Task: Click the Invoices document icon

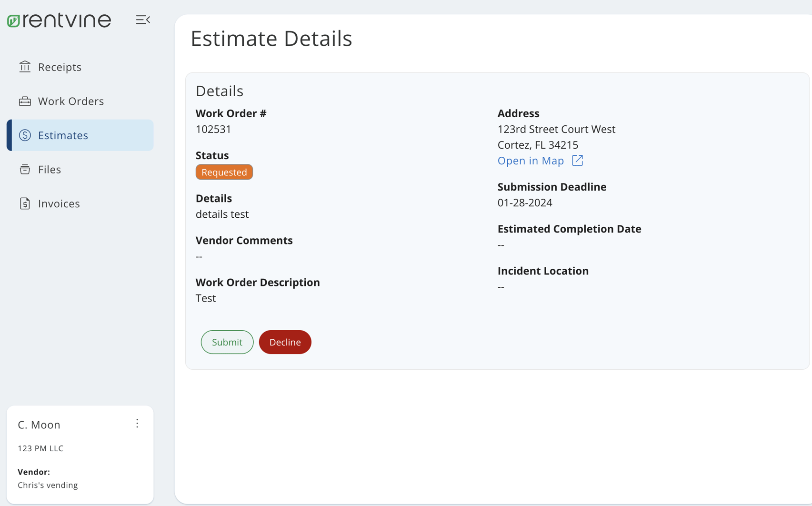Action: pos(24,203)
